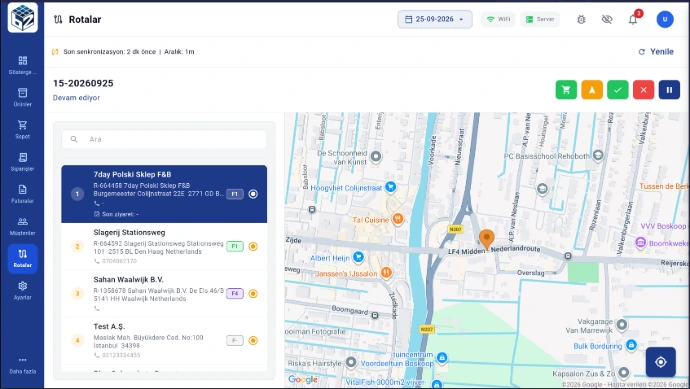Select the Slagerij Stationsweg stop

pos(164,246)
